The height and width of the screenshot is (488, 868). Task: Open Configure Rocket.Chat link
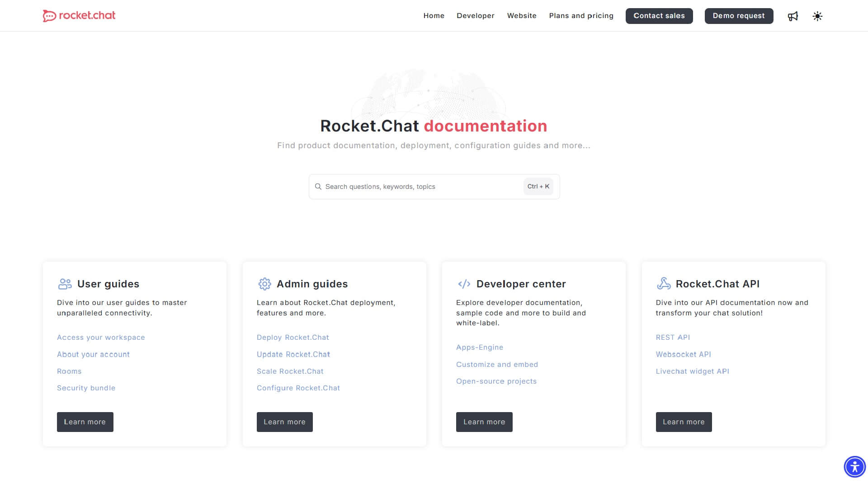[x=298, y=388]
